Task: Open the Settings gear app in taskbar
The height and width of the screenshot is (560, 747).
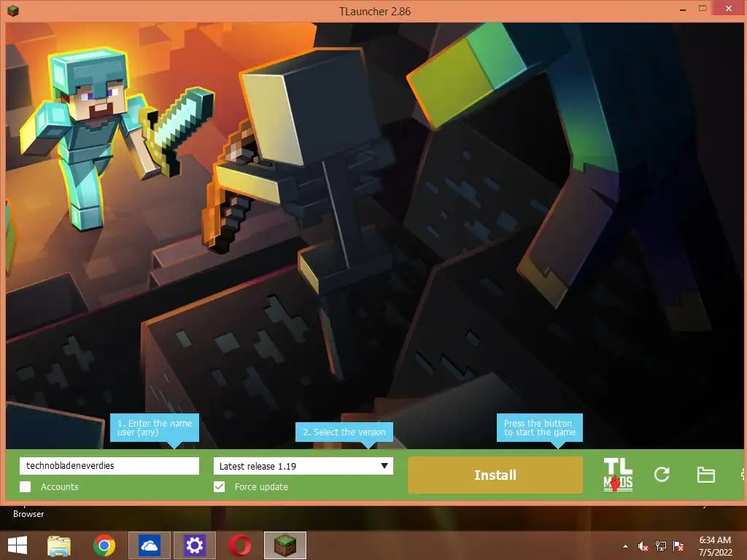Action: tap(194, 545)
